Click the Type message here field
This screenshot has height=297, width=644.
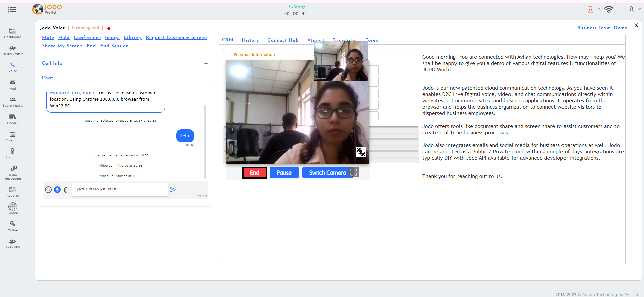pos(120,189)
